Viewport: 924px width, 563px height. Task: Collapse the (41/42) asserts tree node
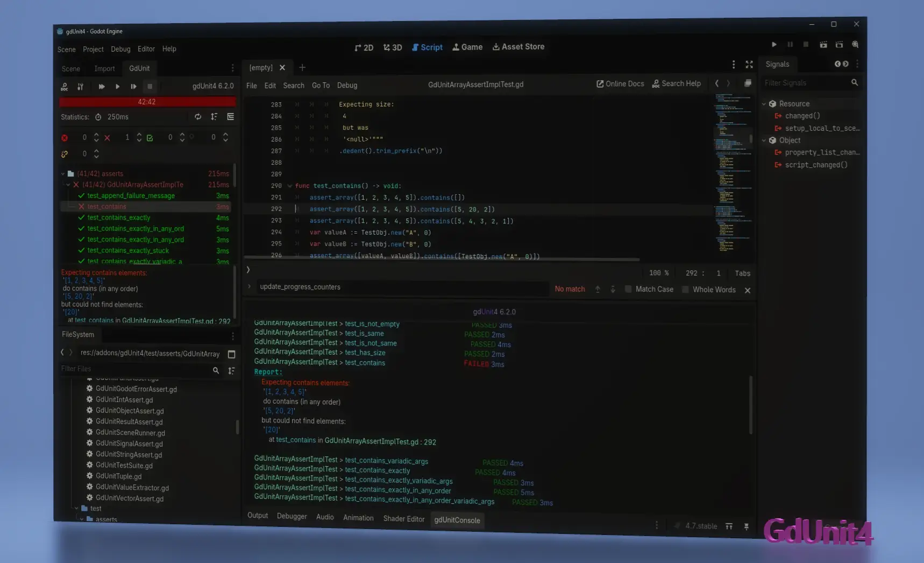[x=63, y=174]
